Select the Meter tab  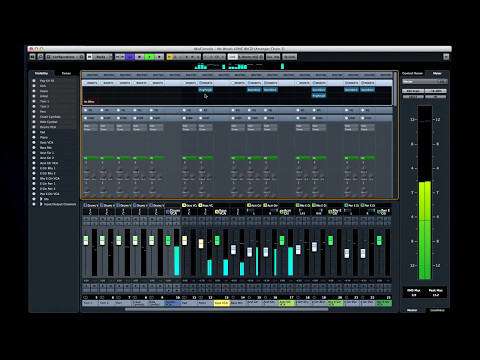437,73
